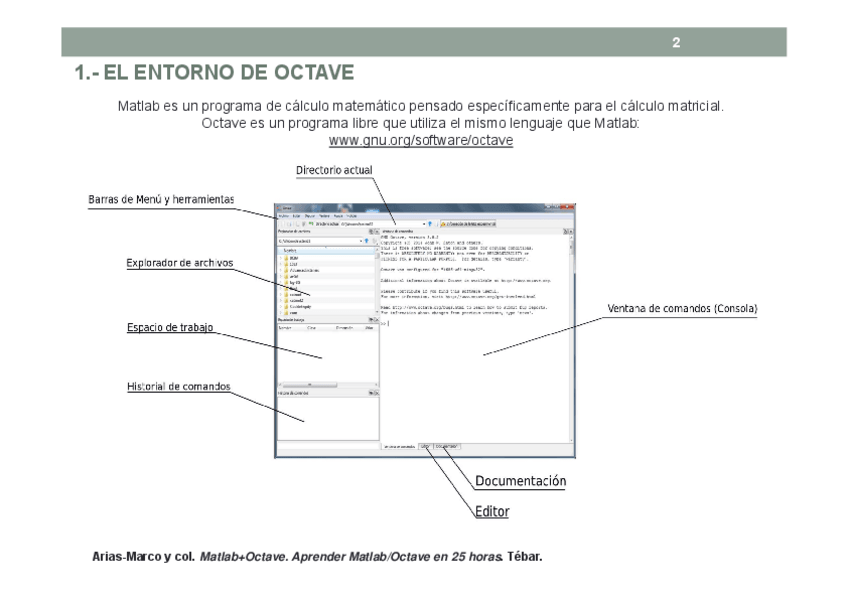The width and height of the screenshot is (848, 599).
Task: Close the workspace (Espacio de trabajo) panel
Action: click(x=377, y=320)
